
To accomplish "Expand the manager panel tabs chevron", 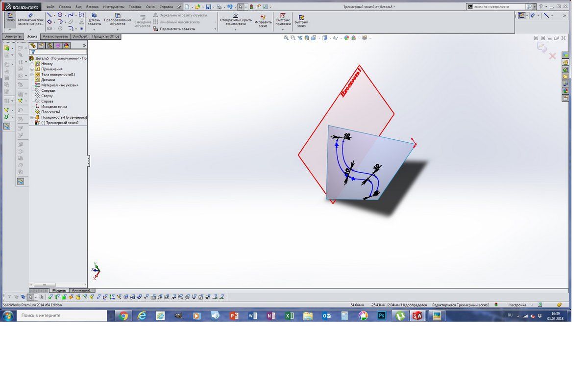I will point(84,45).
